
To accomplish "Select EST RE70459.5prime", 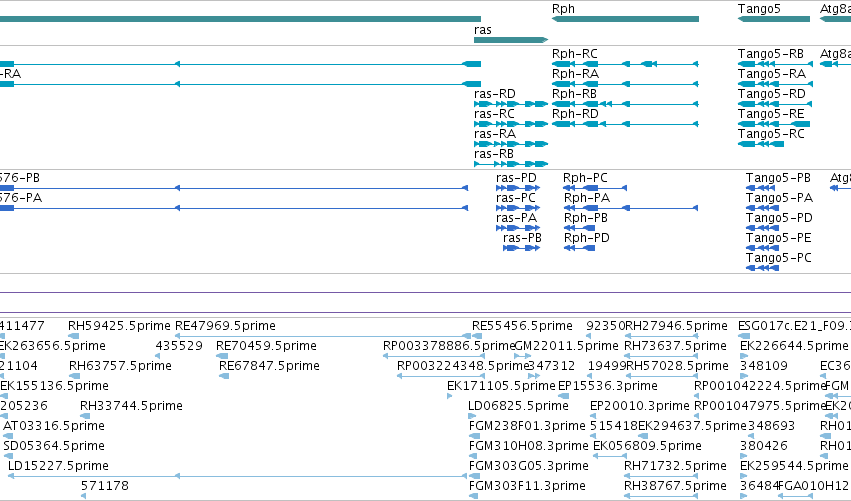I will [x=266, y=346].
